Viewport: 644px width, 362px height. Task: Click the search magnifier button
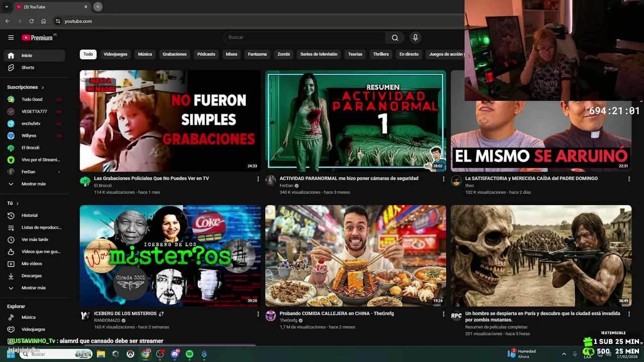pos(395,38)
